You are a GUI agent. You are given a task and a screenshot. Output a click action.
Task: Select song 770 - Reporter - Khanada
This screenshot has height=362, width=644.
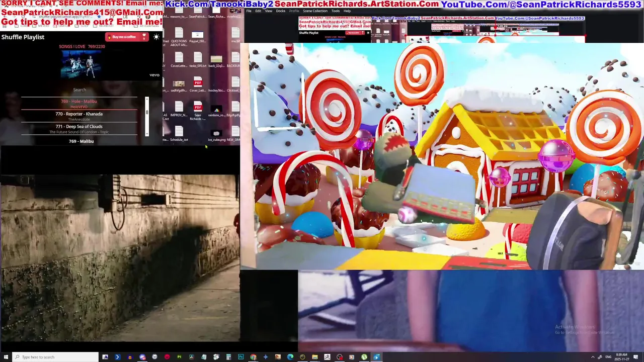(x=79, y=116)
